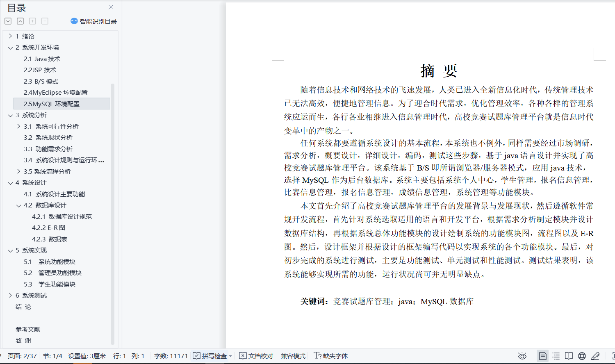
Task: Jump to 5.2 管理员功能模块
Action: (x=52, y=273)
